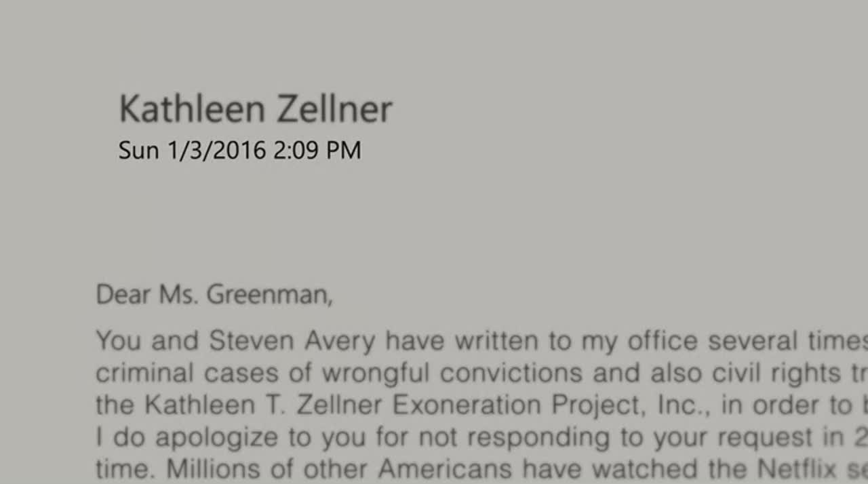Click the Sun 1/3/2016 2:09 PM timestamp
Image resolution: width=868 pixels, height=484 pixels.
tap(239, 150)
